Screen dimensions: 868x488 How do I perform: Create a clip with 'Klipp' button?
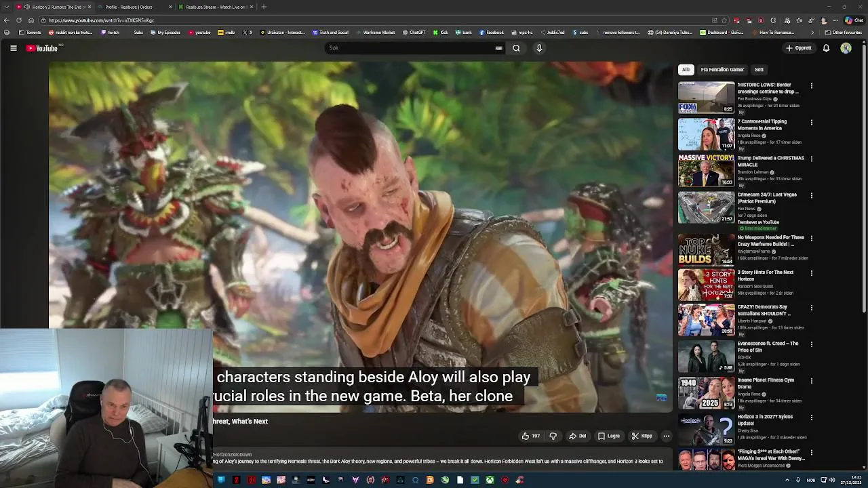click(x=642, y=436)
